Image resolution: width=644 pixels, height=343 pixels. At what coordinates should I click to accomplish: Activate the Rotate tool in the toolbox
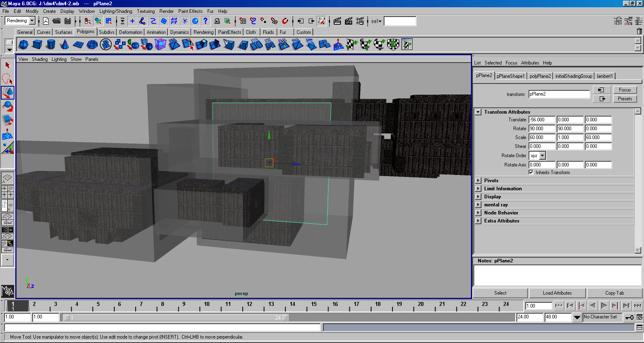(8, 106)
